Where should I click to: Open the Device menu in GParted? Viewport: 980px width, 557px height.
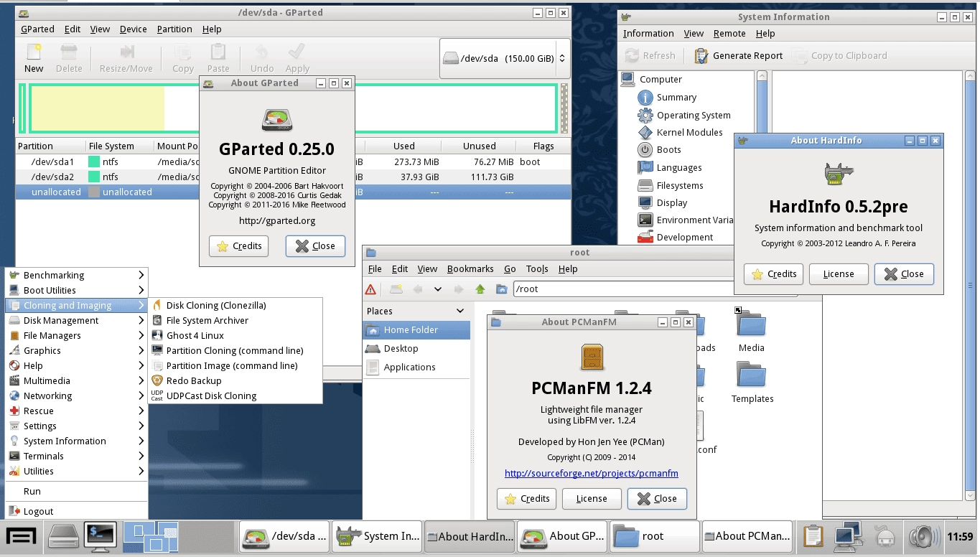coord(133,29)
